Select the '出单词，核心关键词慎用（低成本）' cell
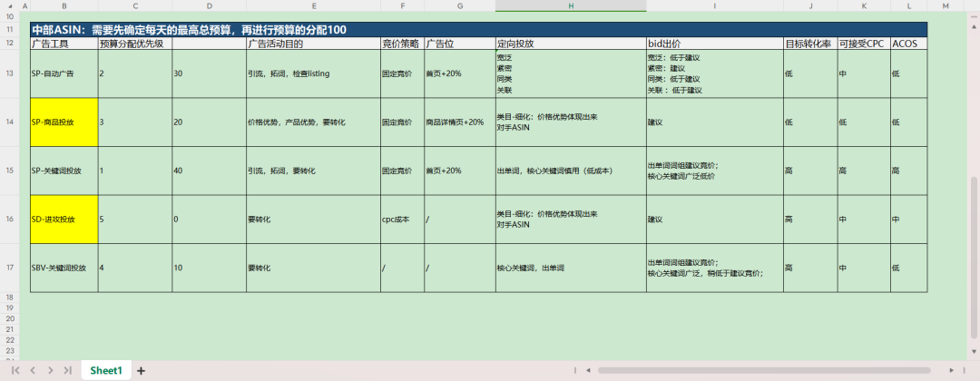Viewport: 980px width, 381px height. pos(572,171)
